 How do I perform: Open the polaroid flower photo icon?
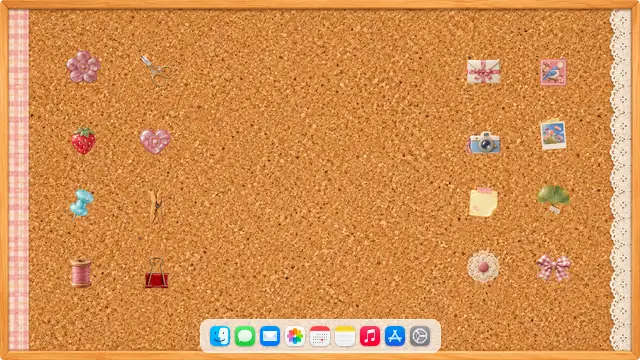pyautogui.click(x=553, y=135)
